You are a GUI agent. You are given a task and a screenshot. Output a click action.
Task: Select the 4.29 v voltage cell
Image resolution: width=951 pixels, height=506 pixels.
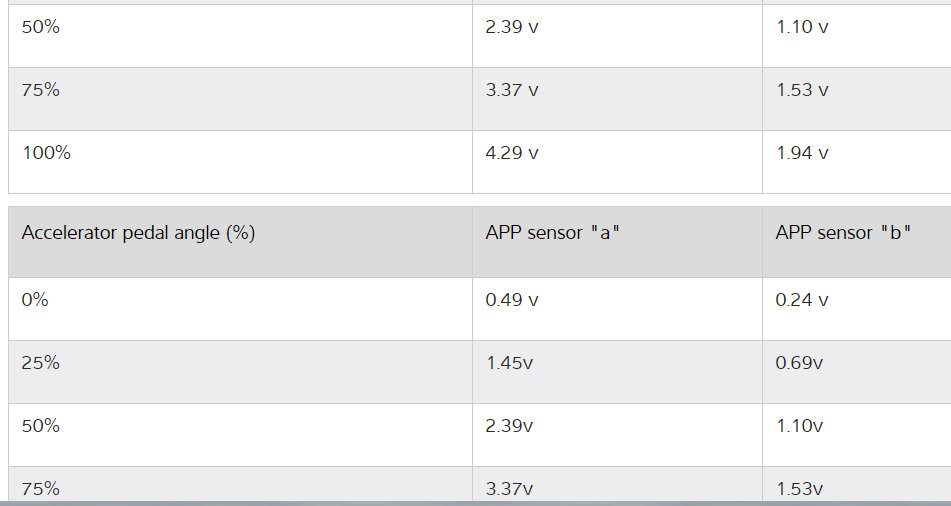[512, 153]
